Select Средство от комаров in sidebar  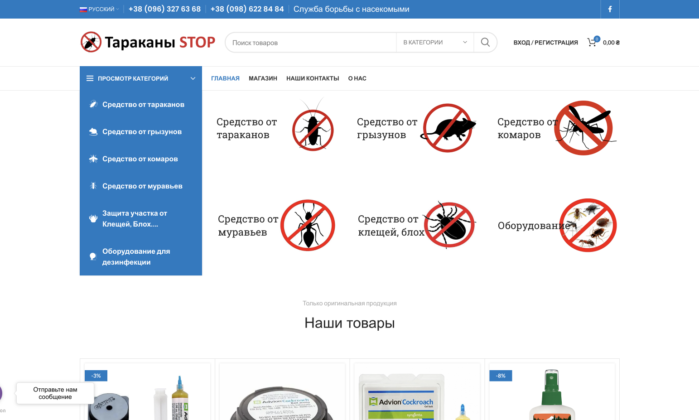(x=140, y=159)
